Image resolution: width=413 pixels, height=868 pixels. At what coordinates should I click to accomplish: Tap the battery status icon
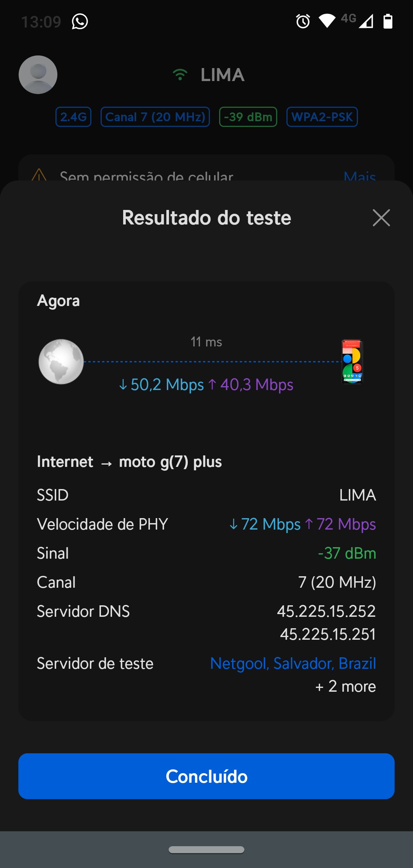(x=388, y=21)
